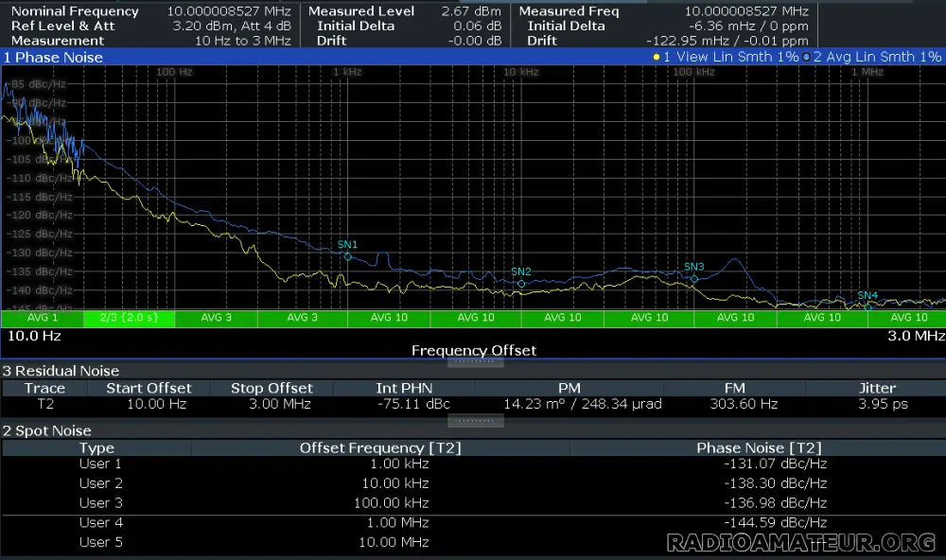Select the SN2 marker on trace

point(521,284)
